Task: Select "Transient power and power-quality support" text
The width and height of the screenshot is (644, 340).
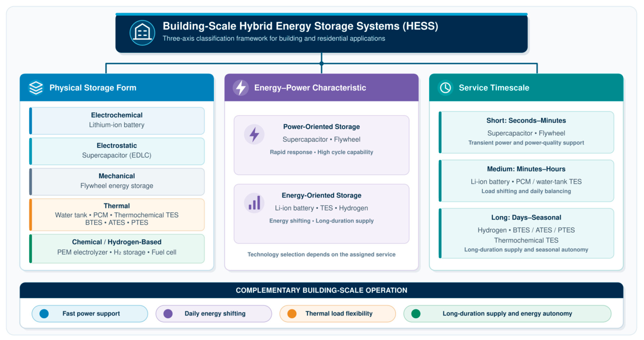Action: (526, 143)
